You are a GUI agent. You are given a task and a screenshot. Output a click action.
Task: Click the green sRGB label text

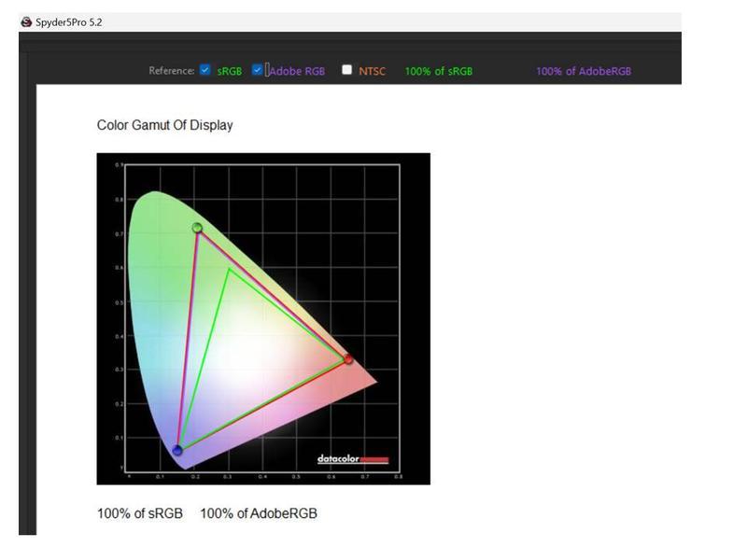coord(230,71)
